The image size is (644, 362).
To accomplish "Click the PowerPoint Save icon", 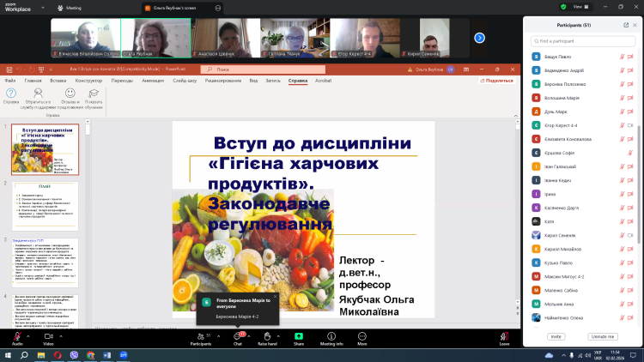I will coord(9,69).
